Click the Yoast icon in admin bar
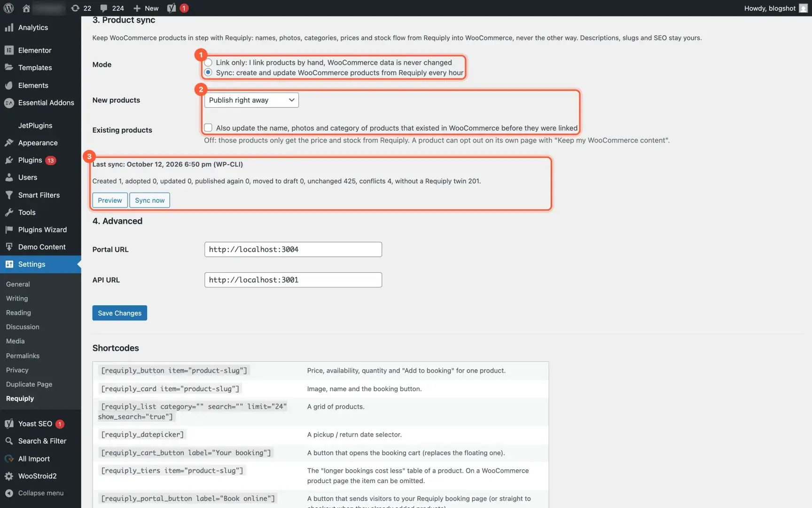The height and width of the screenshot is (508, 812). tap(172, 8)
